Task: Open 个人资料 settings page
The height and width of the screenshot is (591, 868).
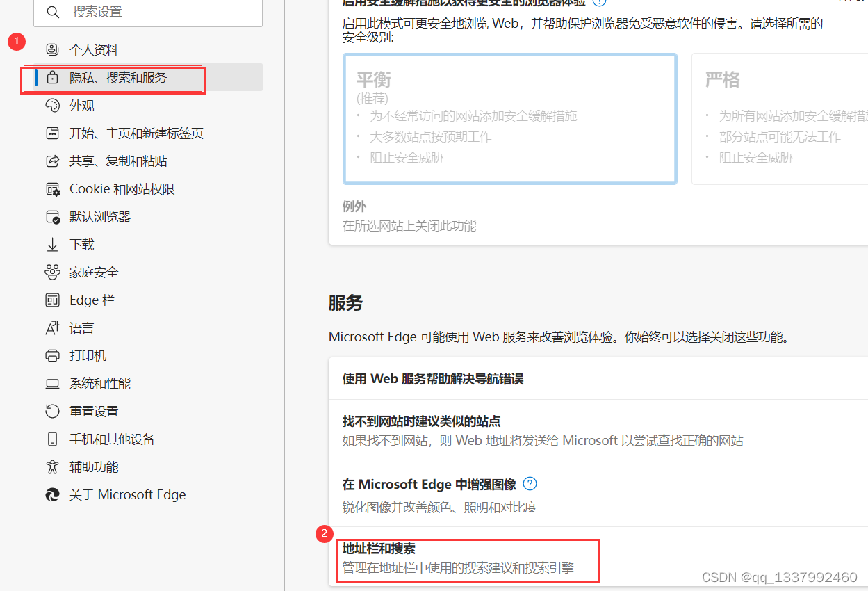Action: (95, 49)
